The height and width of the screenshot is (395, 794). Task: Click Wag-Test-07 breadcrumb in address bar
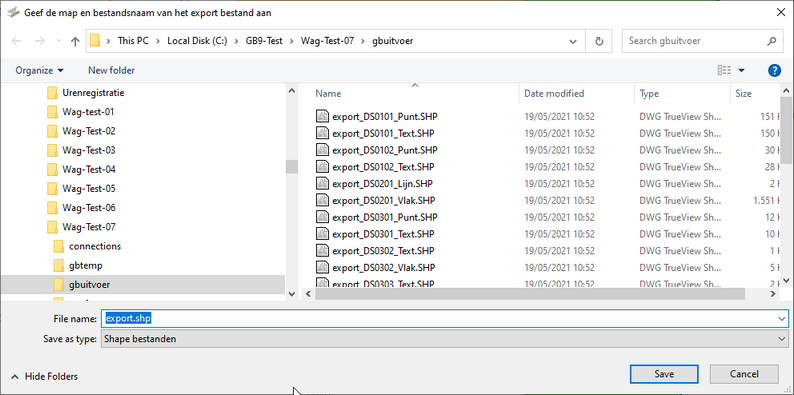(x=327, y=41)
